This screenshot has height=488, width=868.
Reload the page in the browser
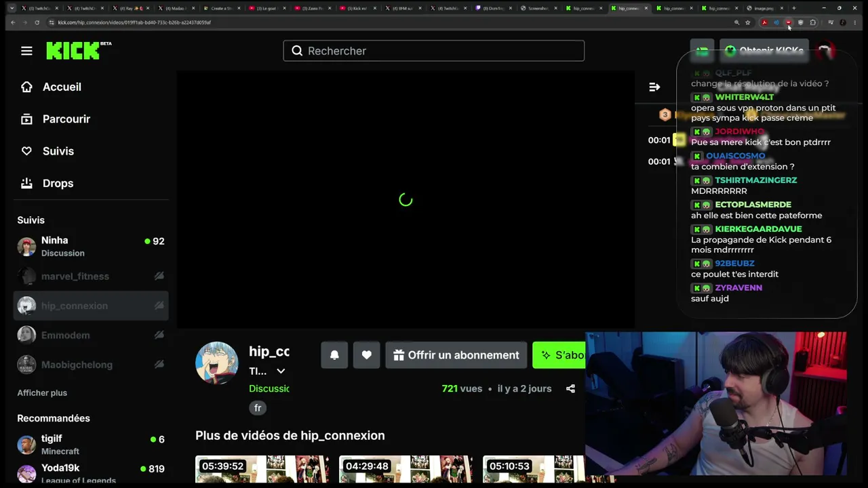(x=37, y=22)
